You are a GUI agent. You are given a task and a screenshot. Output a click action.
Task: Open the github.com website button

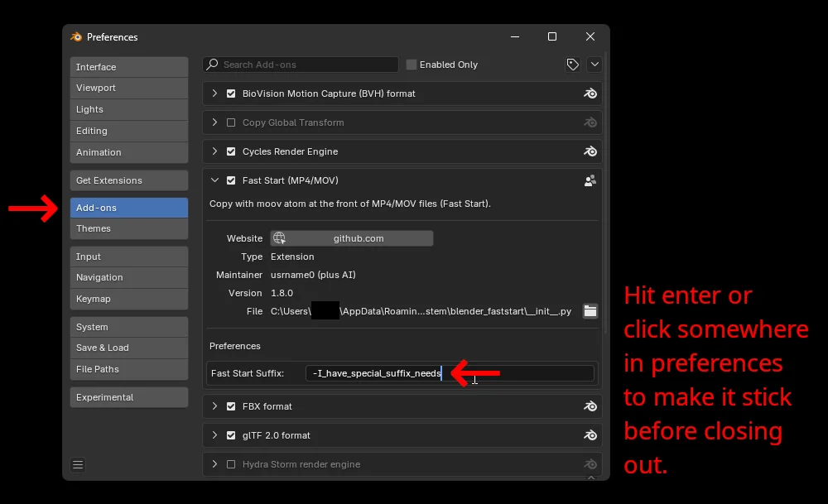point(352,238)
